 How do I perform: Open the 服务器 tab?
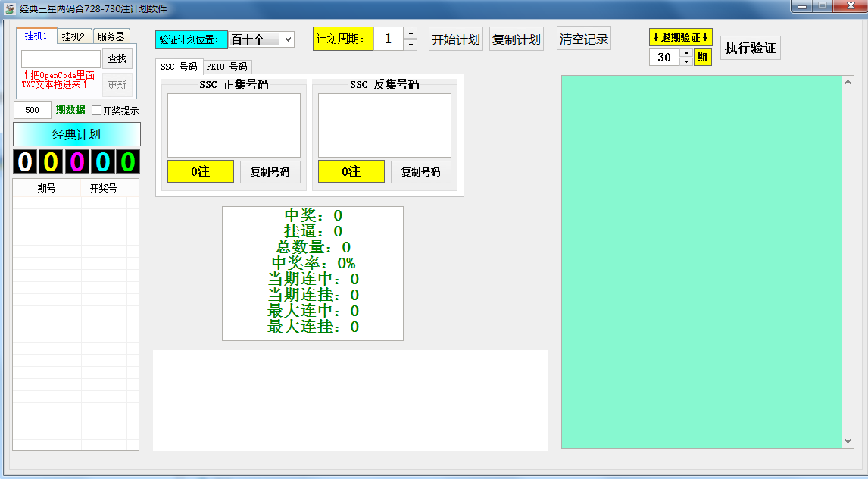pos(111,36)
